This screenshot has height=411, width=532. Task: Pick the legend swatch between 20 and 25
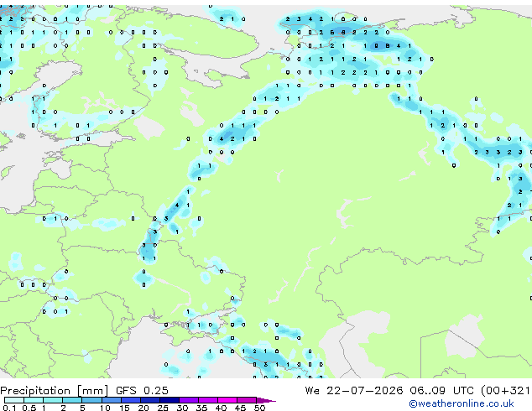pos(150,400)
